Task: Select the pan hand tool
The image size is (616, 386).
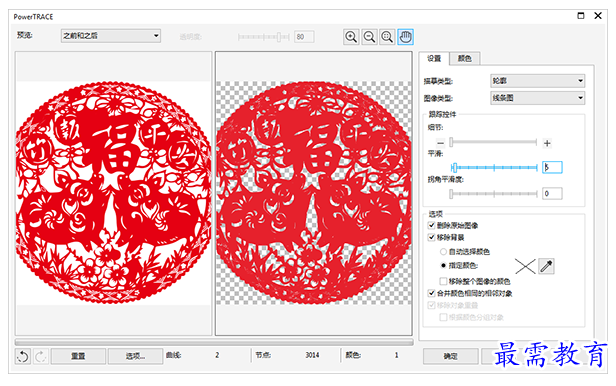Action: [405, 37]
